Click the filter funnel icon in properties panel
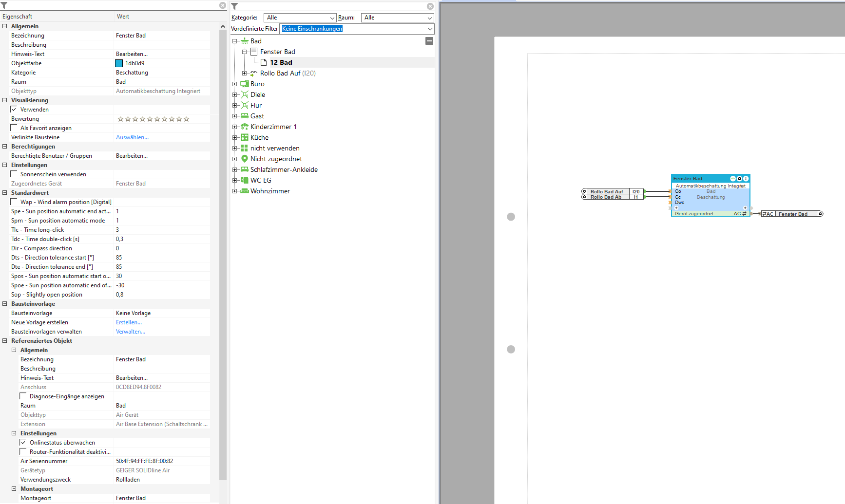Viewport: 845px width, 504px height. click(4, 5)
